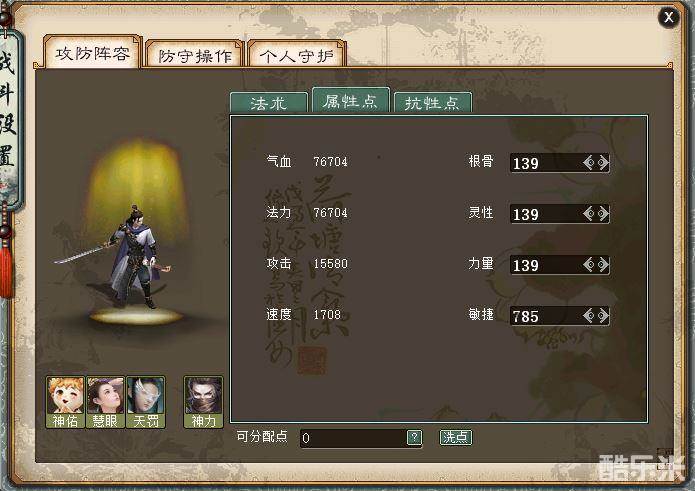Viewport: 695px width, 491px height.
Task: Open the 个人守护 tab
Action: 297,55
